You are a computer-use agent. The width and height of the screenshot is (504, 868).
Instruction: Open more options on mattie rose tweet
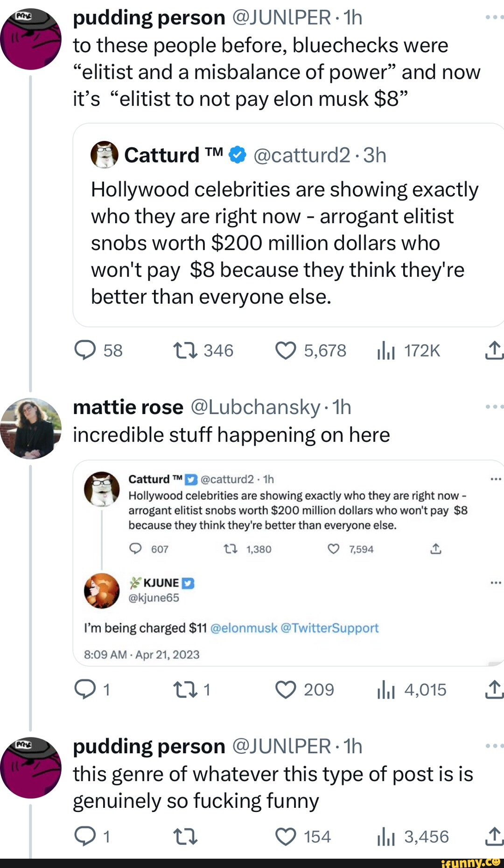coord(494,407)
